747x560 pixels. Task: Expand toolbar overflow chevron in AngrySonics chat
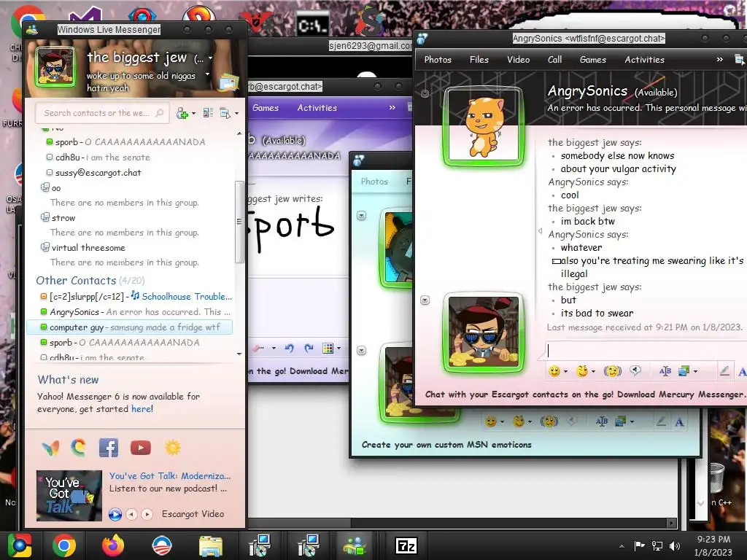click(720, 60)
